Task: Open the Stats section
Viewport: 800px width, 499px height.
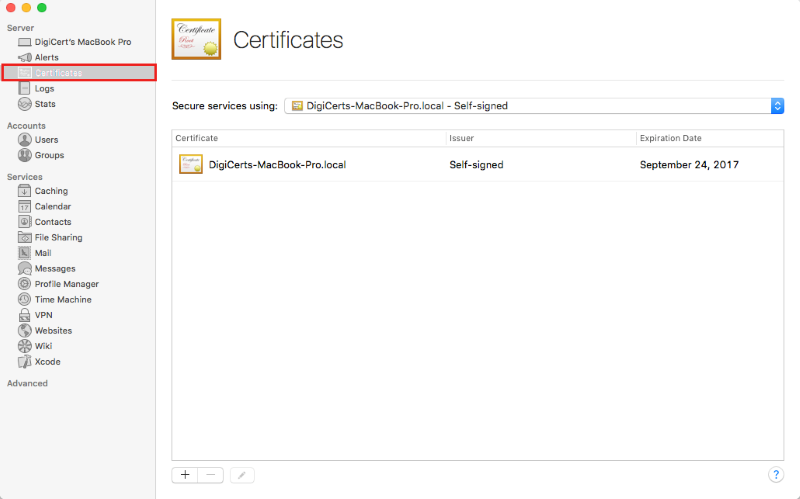Action: [x=45, y=104]
